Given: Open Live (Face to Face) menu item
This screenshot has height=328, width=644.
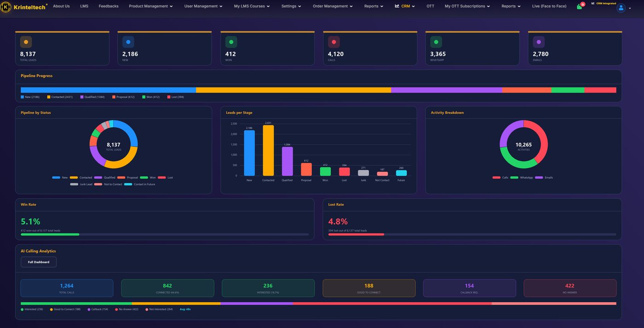Looking at the screenshot, I should point(549,6).
